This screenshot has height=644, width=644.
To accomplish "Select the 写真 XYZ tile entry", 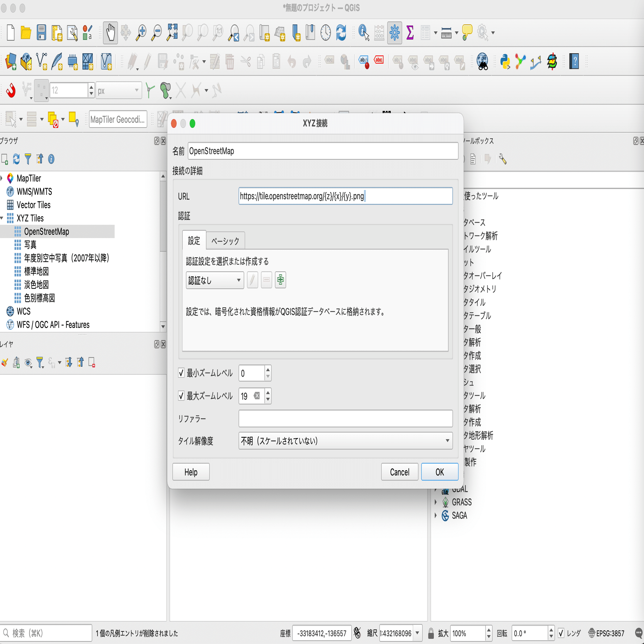I will coord(30,245).
